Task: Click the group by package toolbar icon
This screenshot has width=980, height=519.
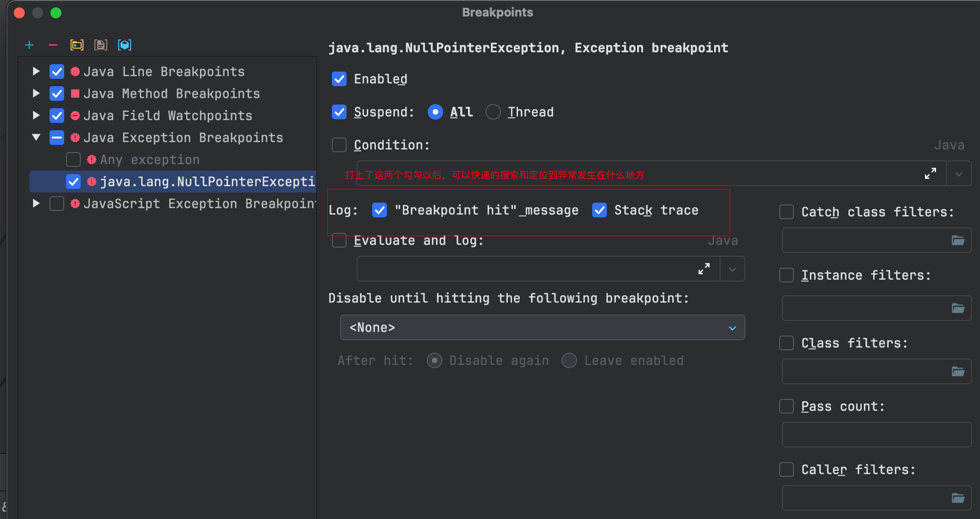Action: click(x=77, y=45)
